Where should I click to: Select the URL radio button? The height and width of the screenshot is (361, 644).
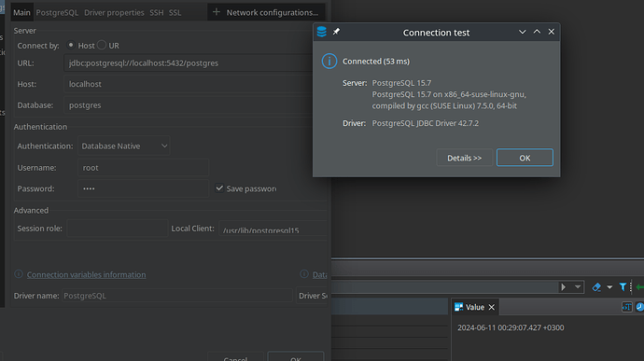tap(102, 45)
